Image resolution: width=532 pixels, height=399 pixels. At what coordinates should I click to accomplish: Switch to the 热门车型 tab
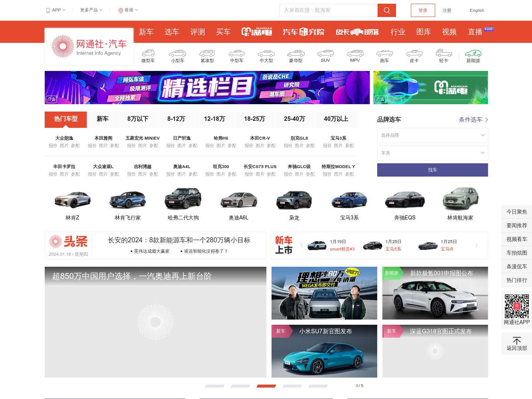pyautogui.click(x=66, y=120)
